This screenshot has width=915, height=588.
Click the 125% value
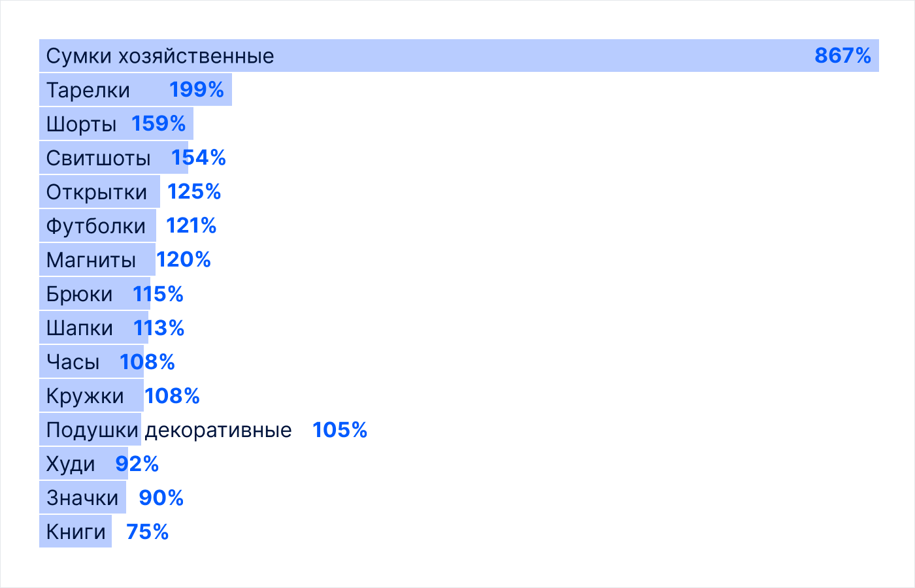tap(194, 192)
